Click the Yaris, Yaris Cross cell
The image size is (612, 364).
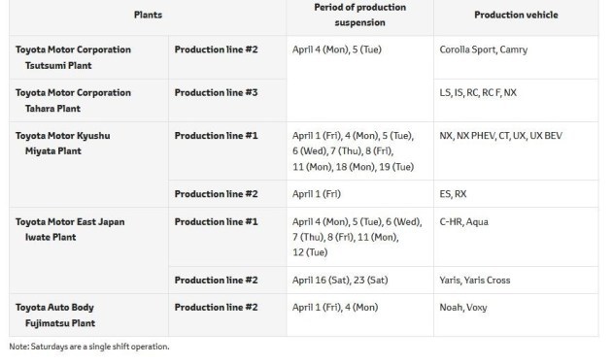516,281
